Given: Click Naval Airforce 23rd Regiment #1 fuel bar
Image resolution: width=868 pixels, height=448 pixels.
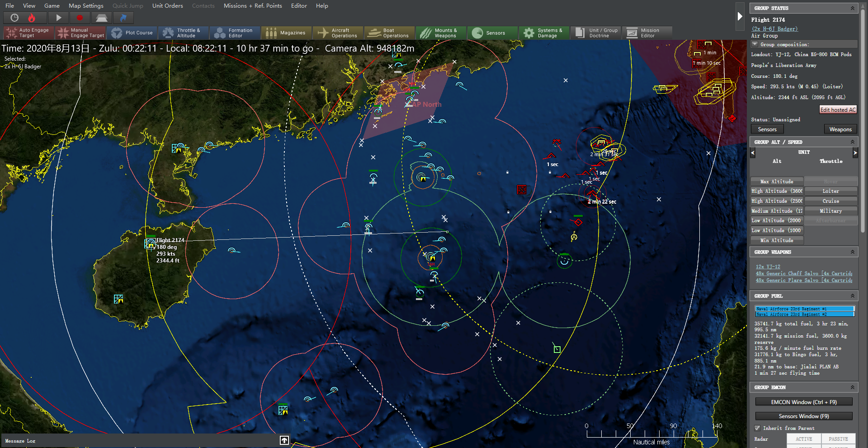Looking at the screenshot, I should pyautogui.click(x=805, y=309).
